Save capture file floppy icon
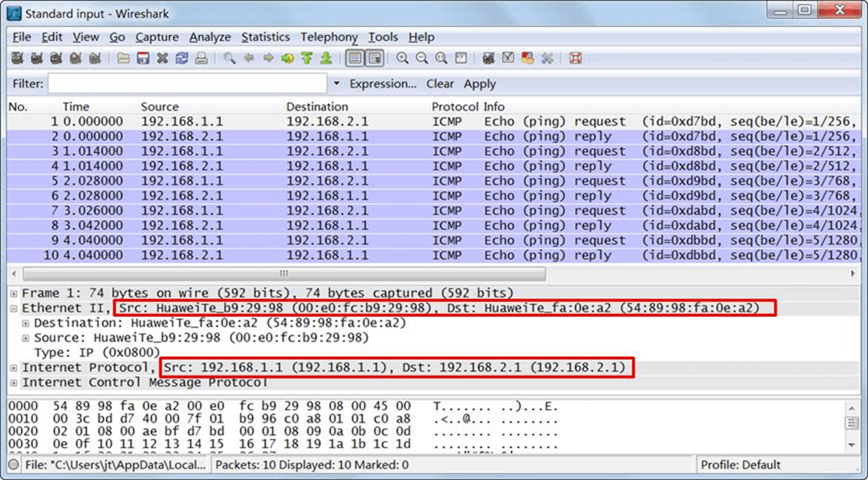 tap(143, 58)
